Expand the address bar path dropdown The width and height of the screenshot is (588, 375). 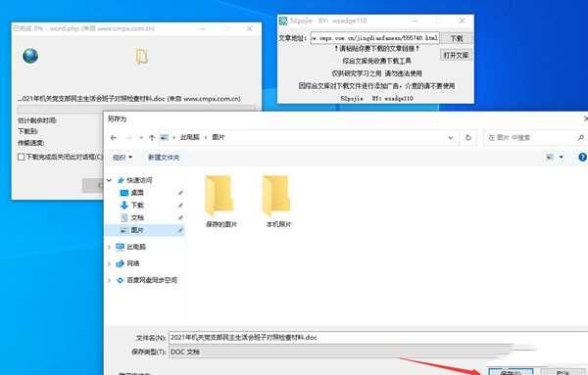tap(451, 138)
